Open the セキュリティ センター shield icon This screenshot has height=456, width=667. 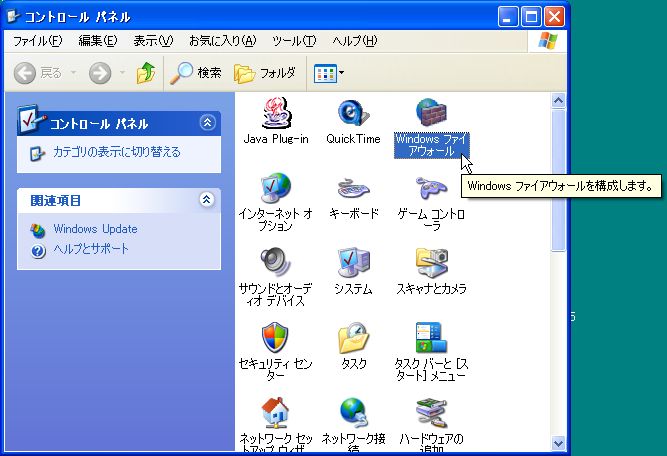tap(275, 338)
